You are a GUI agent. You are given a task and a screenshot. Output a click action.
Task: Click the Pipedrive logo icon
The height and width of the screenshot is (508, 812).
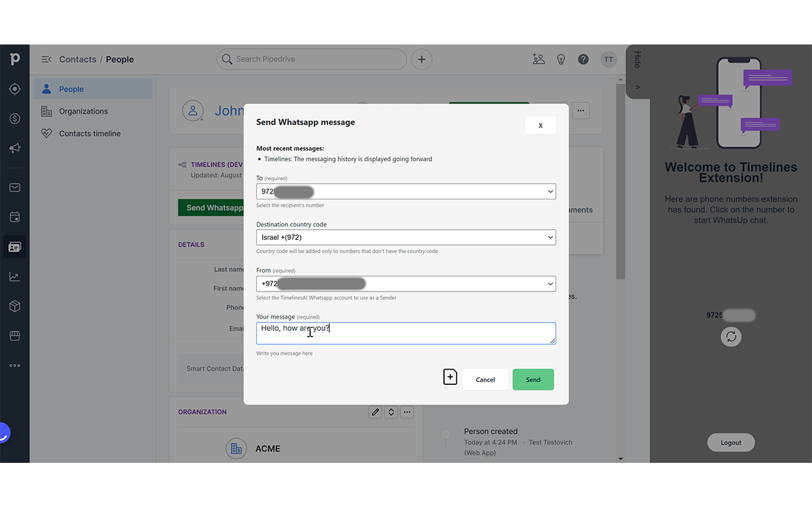(x=15, y=59)
